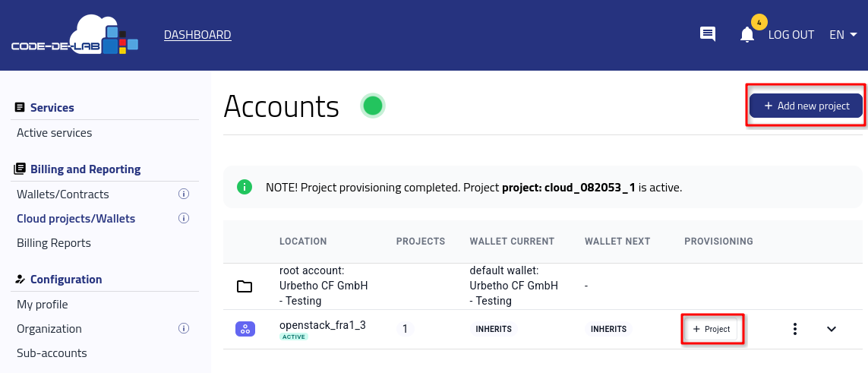
Task: Open the EN language dropdown
Action: (x=843, y=35)
